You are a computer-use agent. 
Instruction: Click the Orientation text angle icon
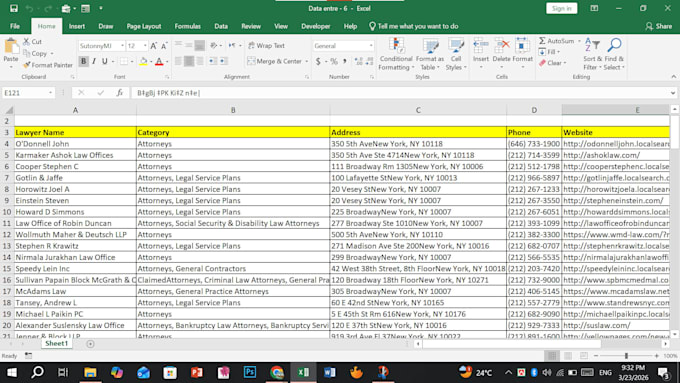[x=213, y=46]
